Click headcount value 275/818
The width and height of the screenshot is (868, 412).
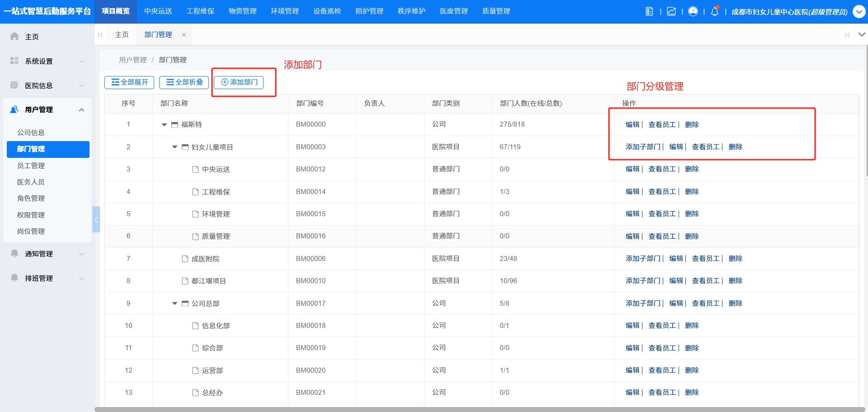(512, 124)
